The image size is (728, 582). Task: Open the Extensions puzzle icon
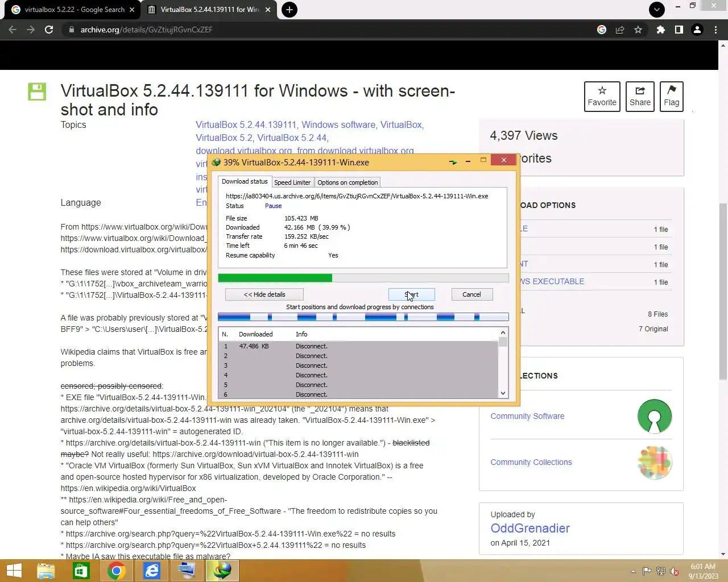(x=661, y=30)
